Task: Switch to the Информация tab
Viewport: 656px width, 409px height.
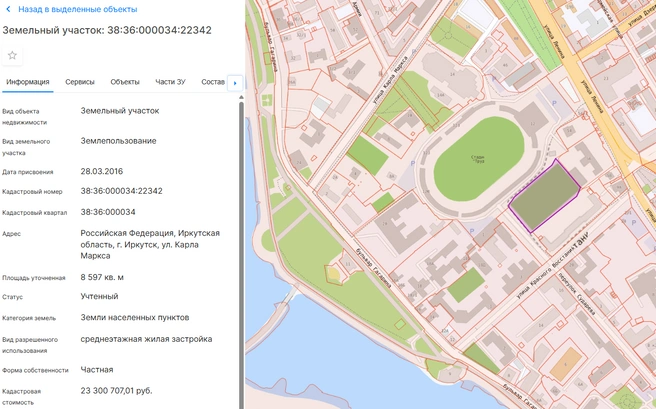Action: [x=28, y=82]
